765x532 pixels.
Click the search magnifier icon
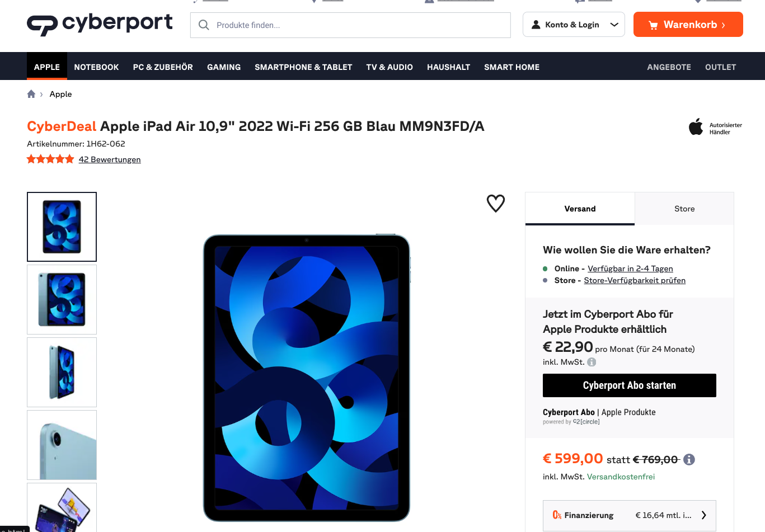[x=204, y=25]
